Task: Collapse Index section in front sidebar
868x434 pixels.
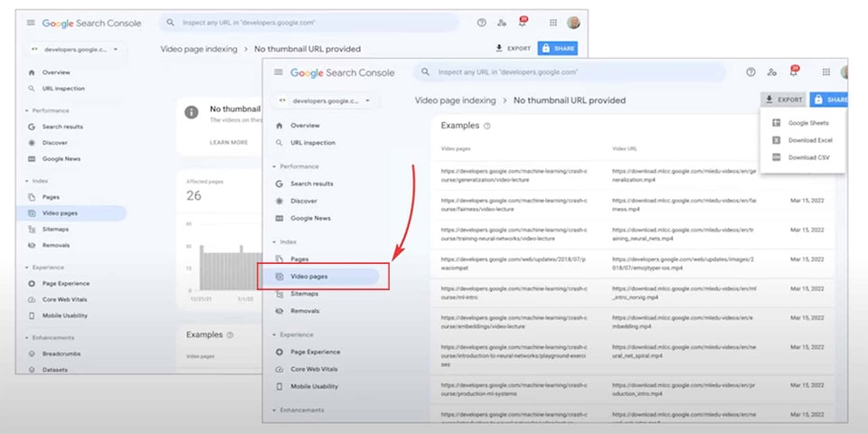Action: point(274,242)
